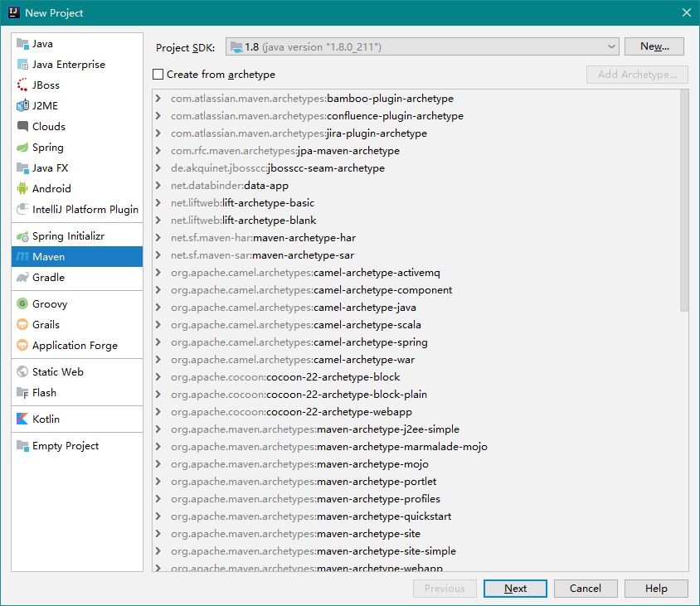Open the Project SDK dropdown
This screenshot has width=700, height=606.
click(x=422, y=47)
